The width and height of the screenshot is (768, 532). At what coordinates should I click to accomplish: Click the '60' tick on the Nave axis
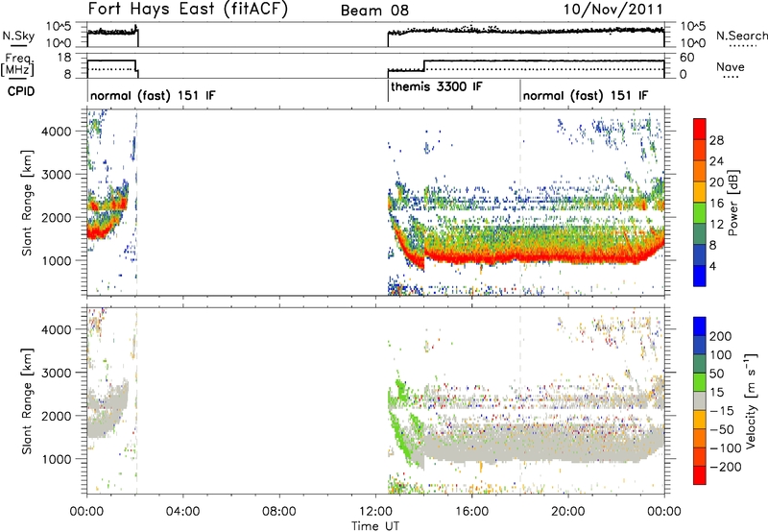click(x=687, y=58)
